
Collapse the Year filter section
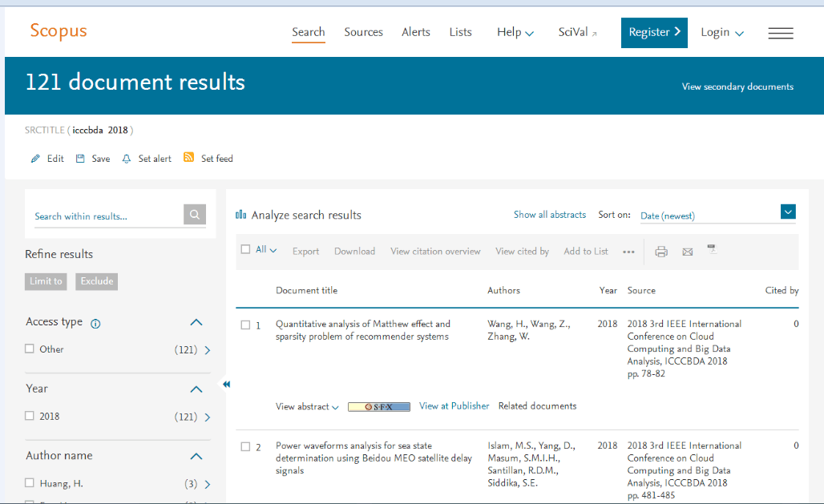click(x=196, y=389)
